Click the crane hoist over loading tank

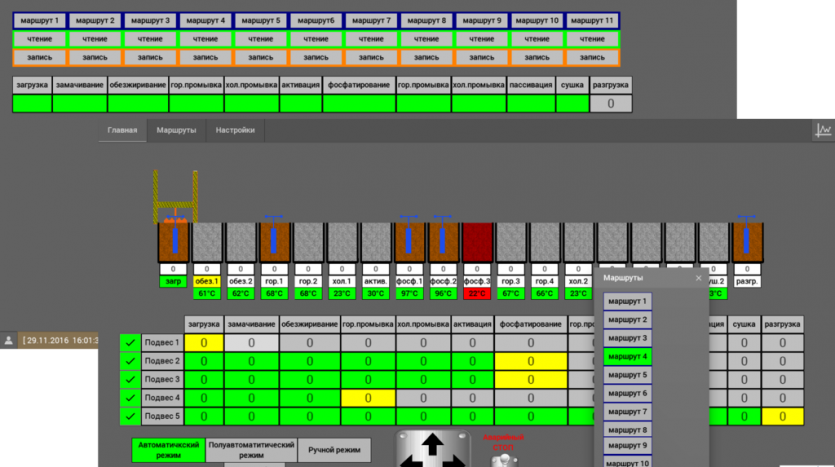pyautogui.click(x=175, y=196)
